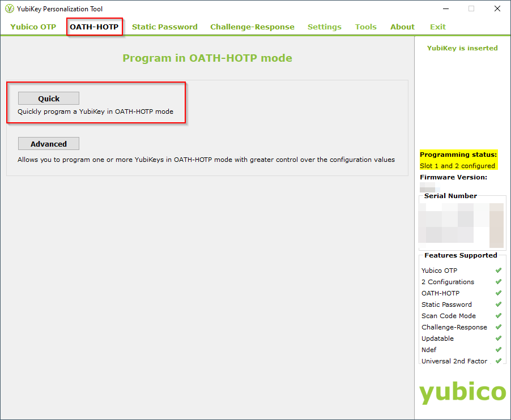Open the Settings tab

click(x=324, y=27)
